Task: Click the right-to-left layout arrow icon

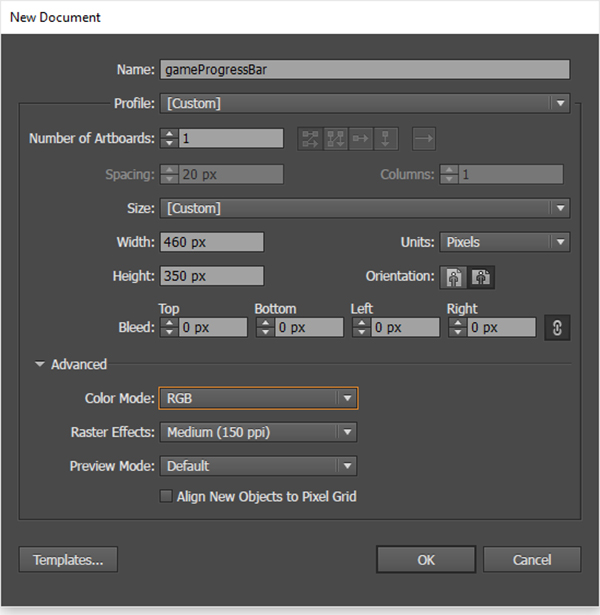Action: point(424,139)
